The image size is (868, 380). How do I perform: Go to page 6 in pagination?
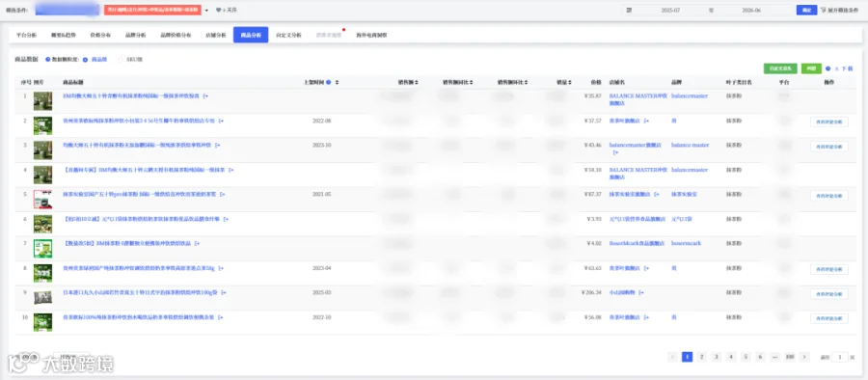pos(760,357)
